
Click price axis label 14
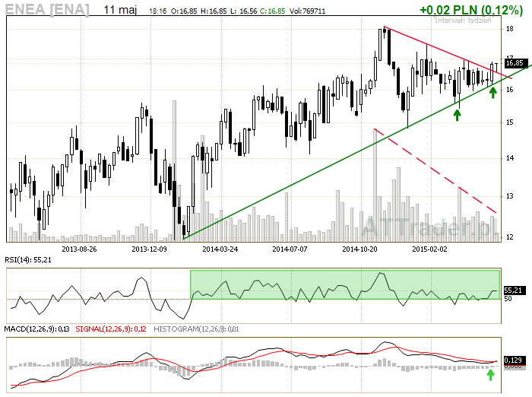[510, 158]
